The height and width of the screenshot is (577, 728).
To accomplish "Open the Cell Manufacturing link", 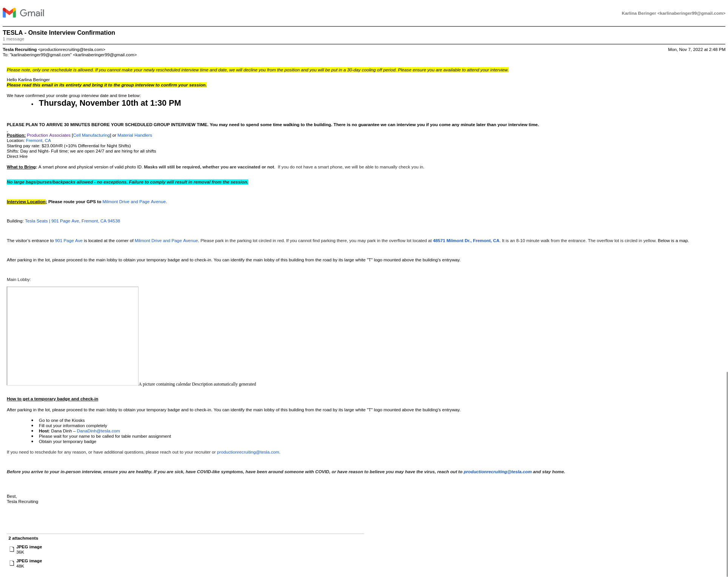I will (x=91, y=135).
